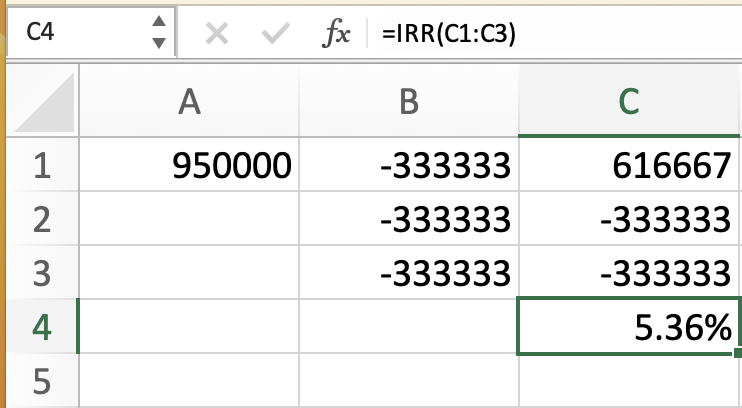
Task: Click cell C3 containing -333333
Action: pos(629,272)
